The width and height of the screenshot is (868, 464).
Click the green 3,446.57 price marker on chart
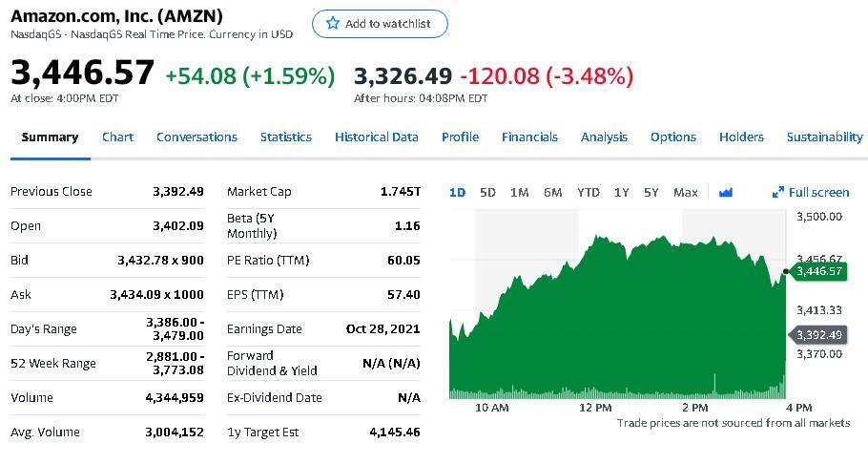pos(818,271)
